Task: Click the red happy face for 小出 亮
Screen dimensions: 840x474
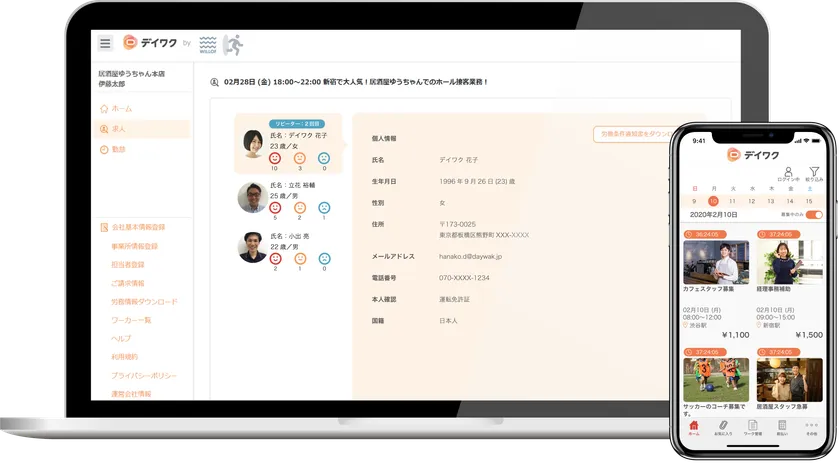Action: (x=275, y=259)
